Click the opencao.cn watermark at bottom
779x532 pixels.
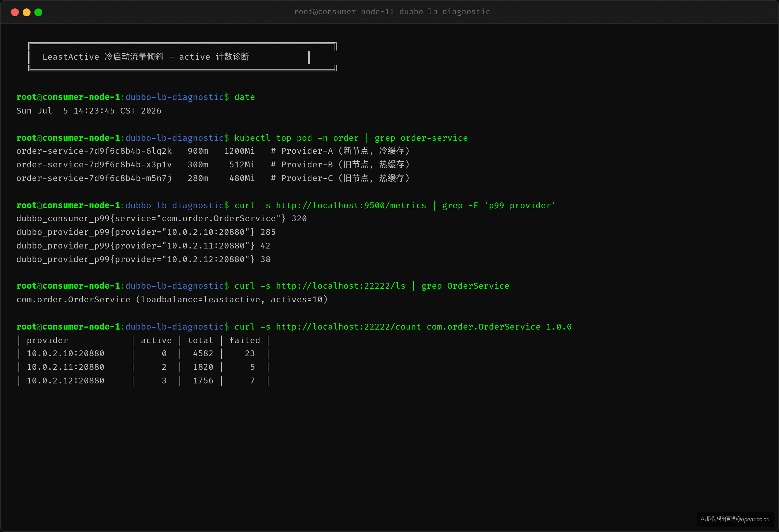coord(735,519)
